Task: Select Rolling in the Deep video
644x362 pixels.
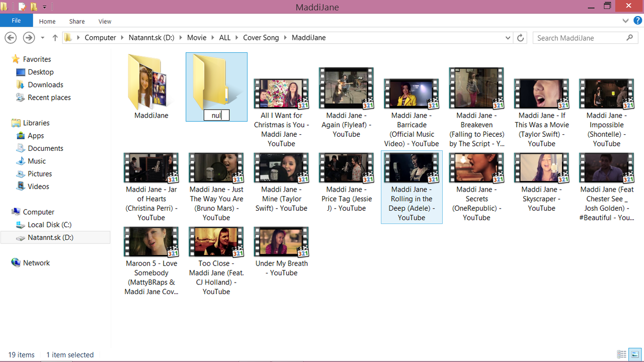Action: (x=412, y=187)
